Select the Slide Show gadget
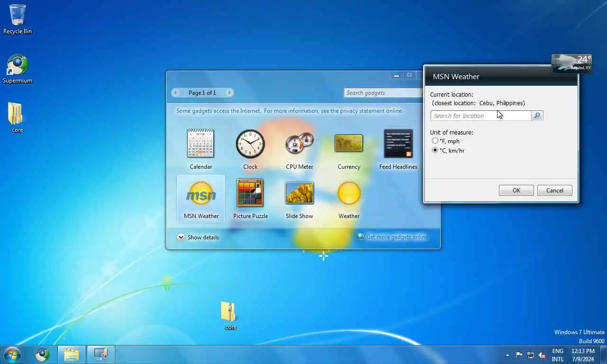The width and height of the screenshot is (607, 364). pyautogui.click(x=299, y=199)
